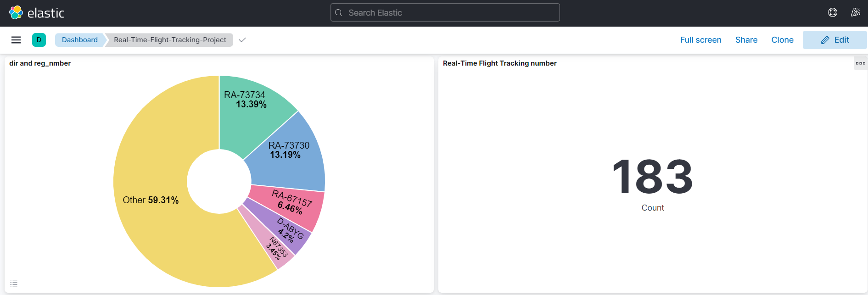Click the Dashboard breadcrumb
The image size is (868, 295).
point(79,40)
